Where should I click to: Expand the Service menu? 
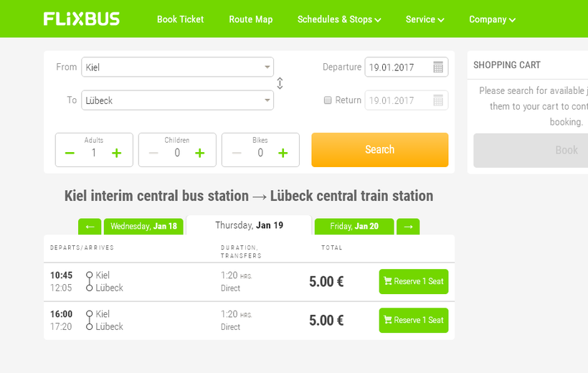tap(425, 19)
